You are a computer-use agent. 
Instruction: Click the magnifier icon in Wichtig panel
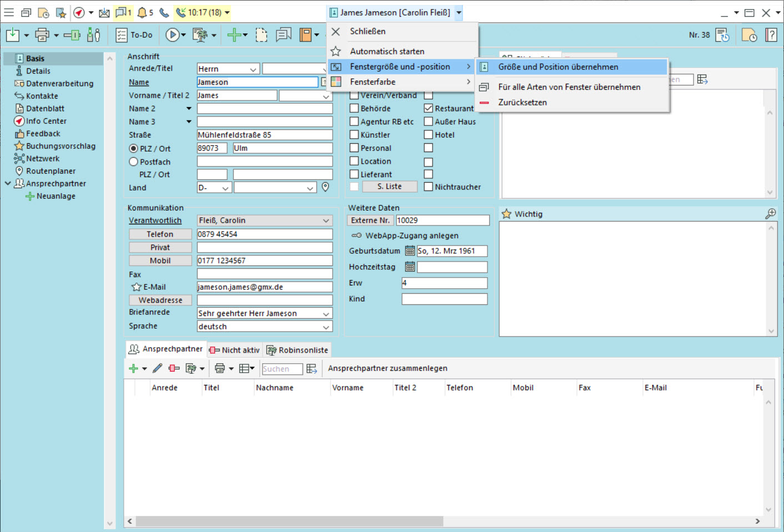coord(770,214)
